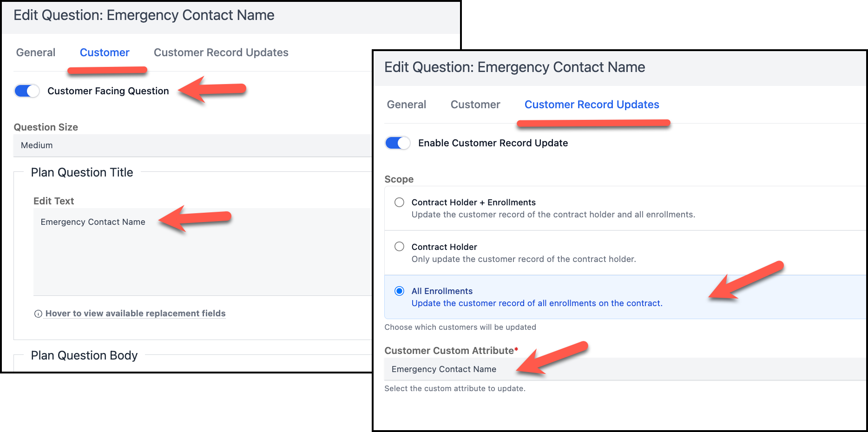
Task: Open Customer Record Updates tab in left dialog
Action: (x=221, y=52)
